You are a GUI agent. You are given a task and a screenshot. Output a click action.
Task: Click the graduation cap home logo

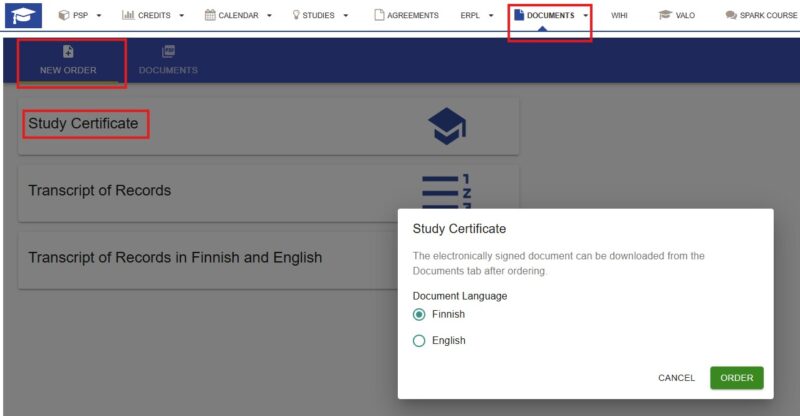pyautogui.click(x=23, y=15)
